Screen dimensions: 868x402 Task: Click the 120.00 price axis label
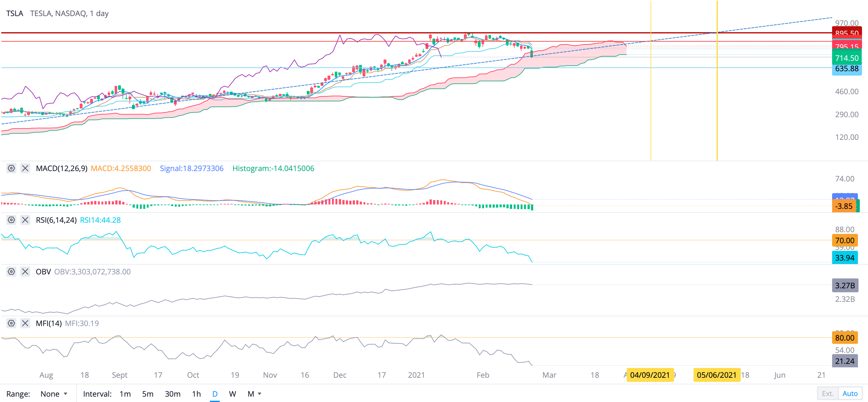click(x=847, y=137)
